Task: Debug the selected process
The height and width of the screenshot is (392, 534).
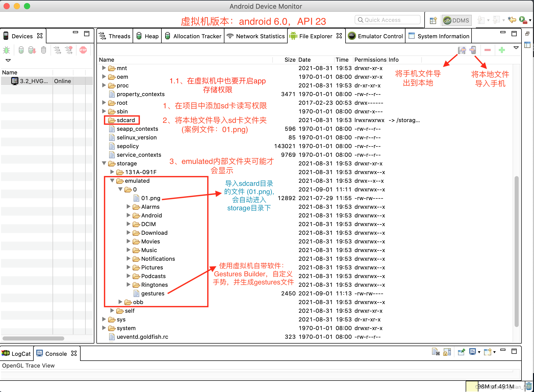Action: [x=6, y=50]
